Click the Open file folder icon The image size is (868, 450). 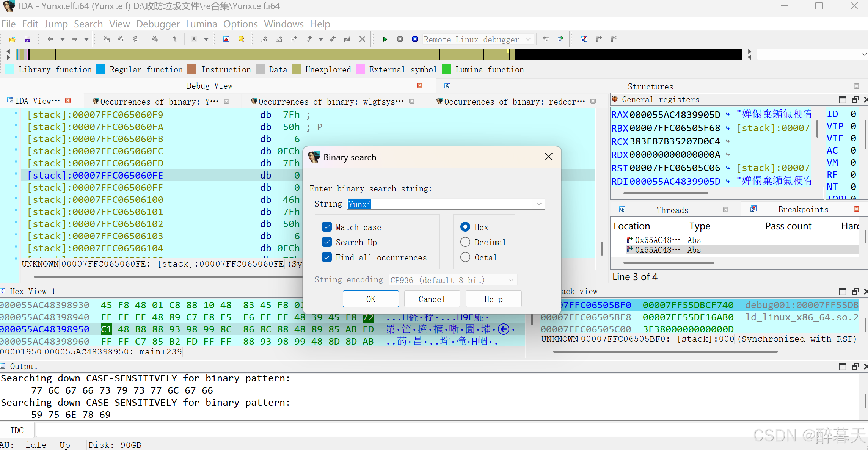click(13, 39)
